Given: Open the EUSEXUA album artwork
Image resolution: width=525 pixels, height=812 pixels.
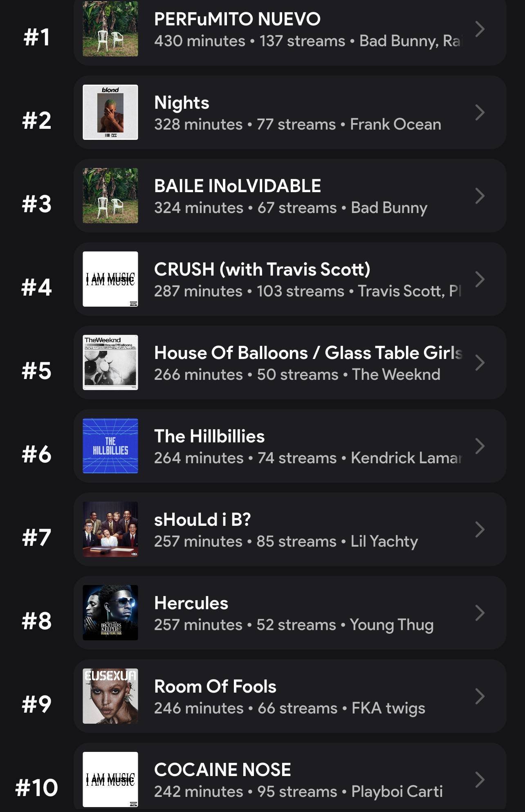Looking at the screenshot, I should point(110,696).
